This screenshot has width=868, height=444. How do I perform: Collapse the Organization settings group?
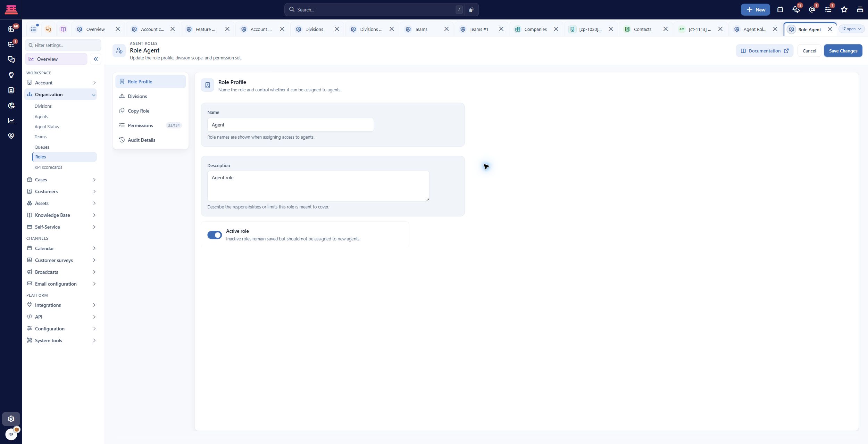tap(61, 94)
